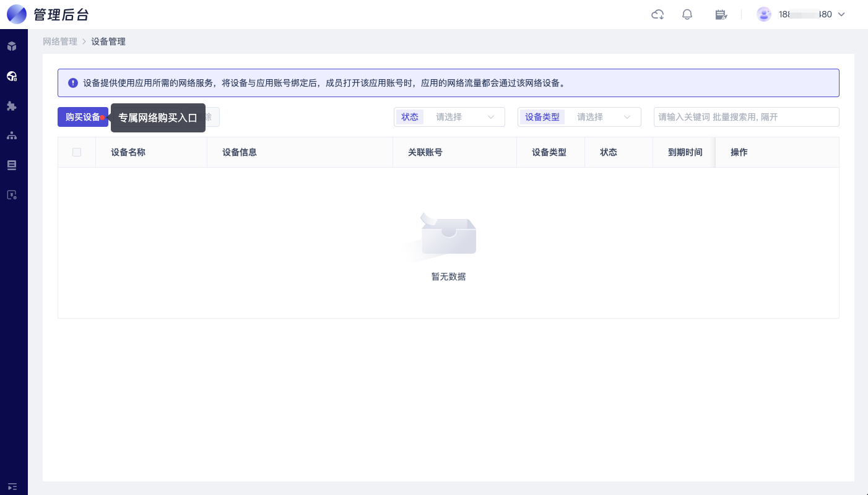Click the 专属网络购买入口 tooltip
This screenshot has height=495, width=868.
[x=158, y=118]
